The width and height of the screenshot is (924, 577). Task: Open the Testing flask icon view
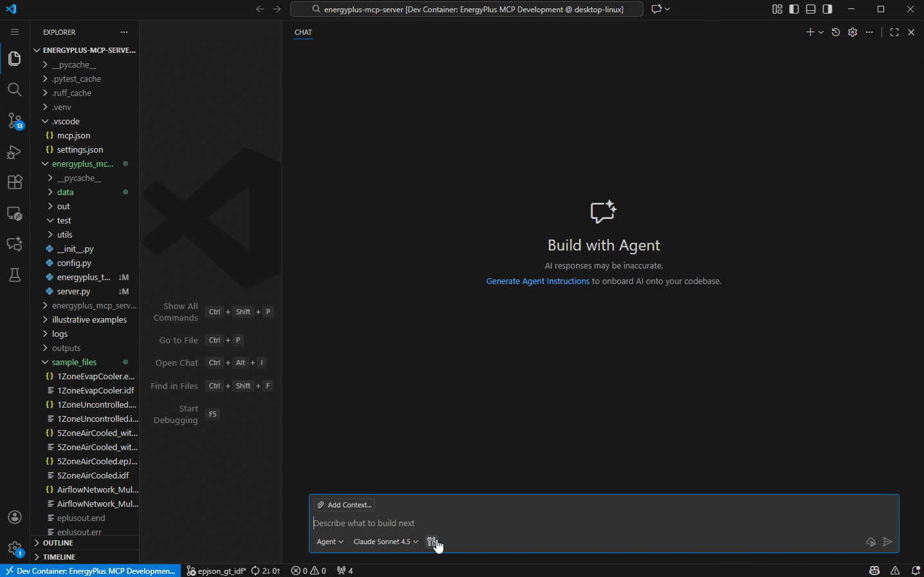15,275
